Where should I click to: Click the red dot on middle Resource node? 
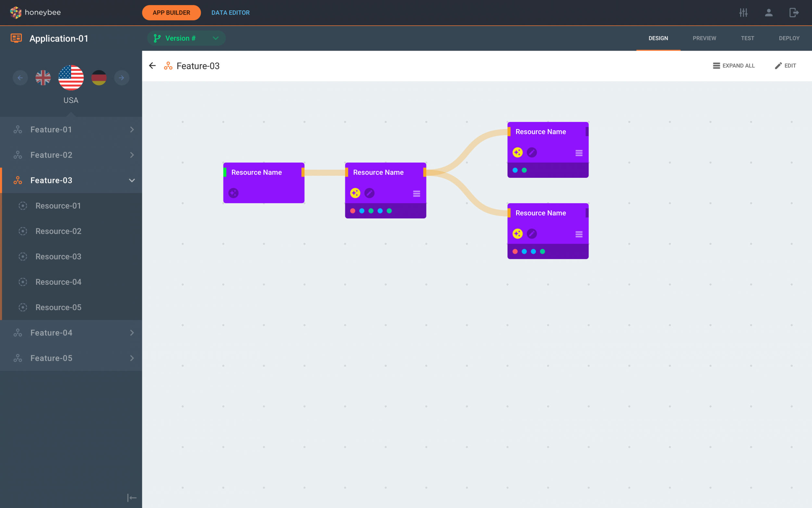(352, 211)
